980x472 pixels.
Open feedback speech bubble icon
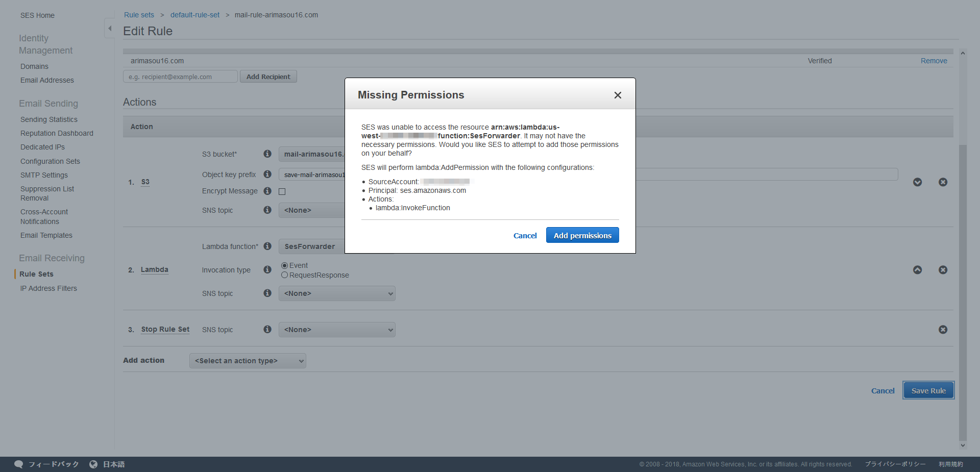19,464
